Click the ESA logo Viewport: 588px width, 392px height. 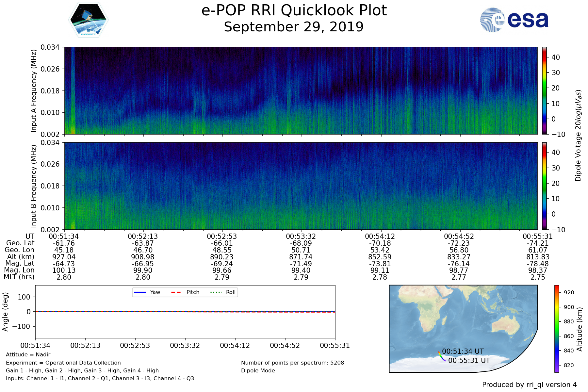click(x=514, y=20)
